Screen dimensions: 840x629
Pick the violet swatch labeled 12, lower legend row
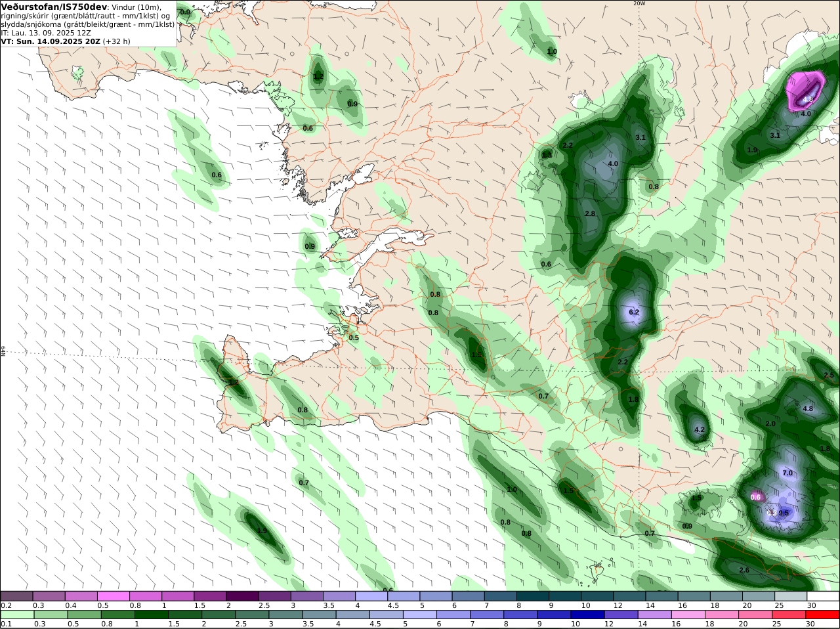[x=620, y=615]
